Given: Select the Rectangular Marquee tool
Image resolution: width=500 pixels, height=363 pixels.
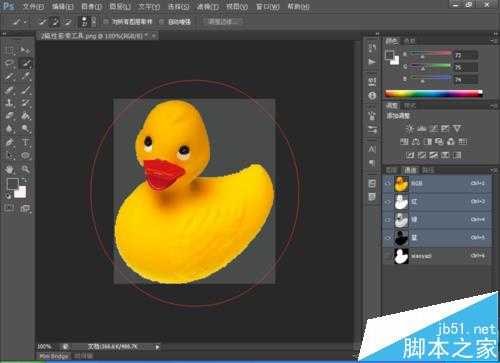Looking at the screenshot, I should pos(10,50).
